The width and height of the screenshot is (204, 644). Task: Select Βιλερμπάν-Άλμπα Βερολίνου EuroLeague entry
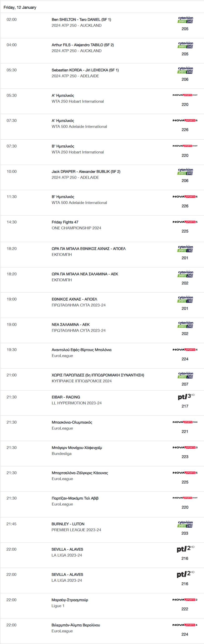(x=75, y=625)
